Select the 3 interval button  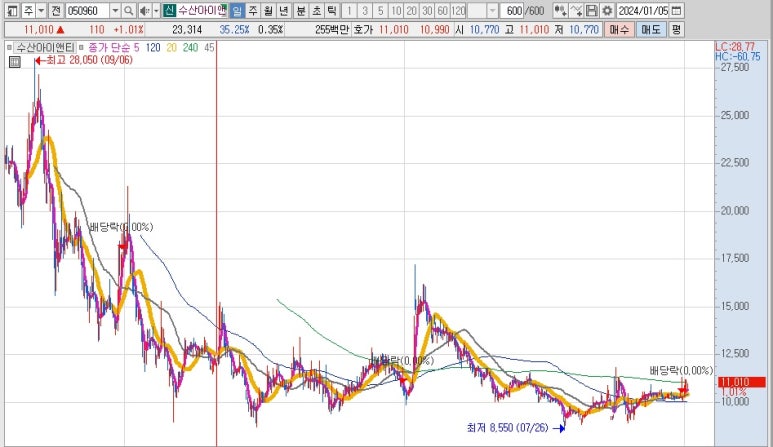pos(365,10)
